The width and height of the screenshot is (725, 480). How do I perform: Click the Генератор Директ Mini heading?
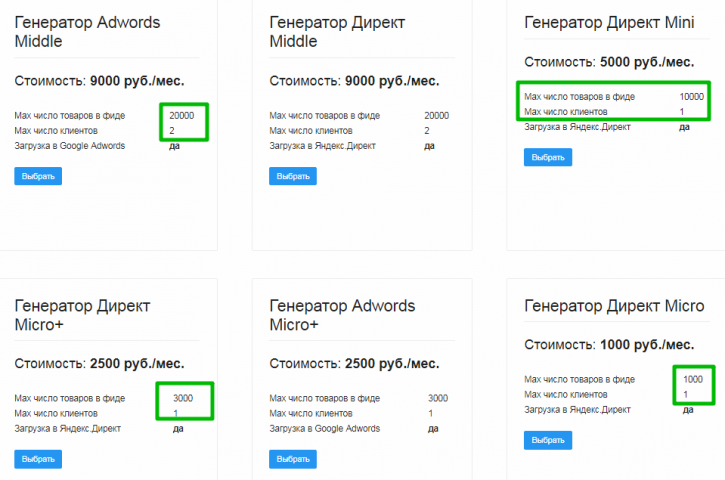tap(609, 22)
